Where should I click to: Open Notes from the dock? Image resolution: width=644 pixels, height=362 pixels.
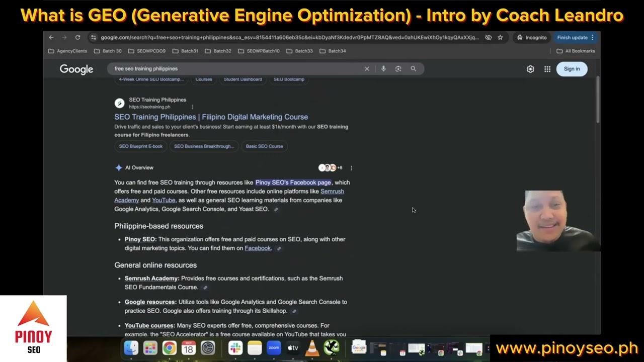point(255,348)
